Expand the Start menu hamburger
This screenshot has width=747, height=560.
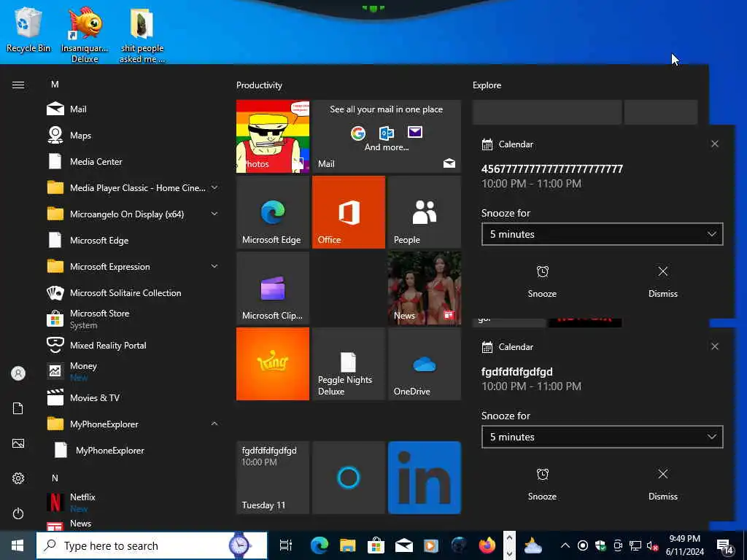(x=18, y=85)
